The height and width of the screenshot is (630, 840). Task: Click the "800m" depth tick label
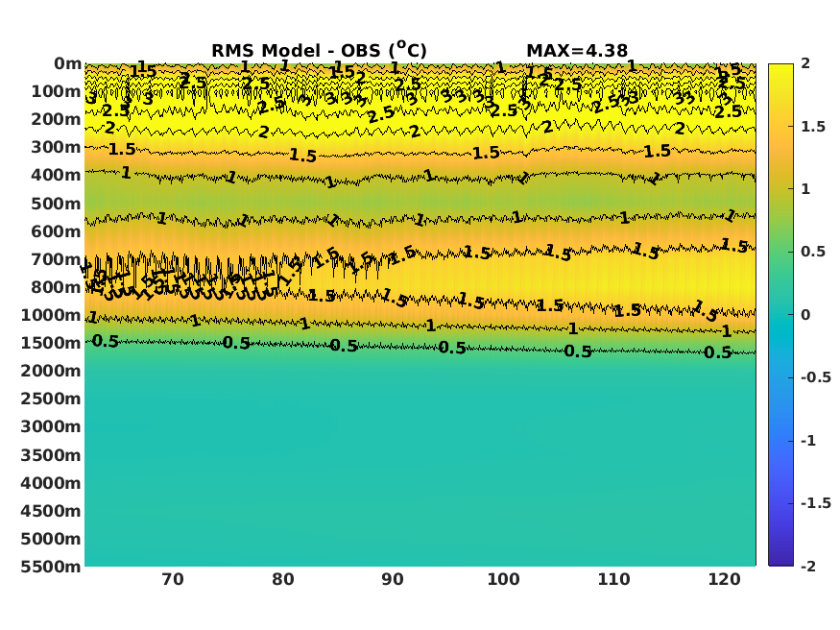click(x=56, y=287)
